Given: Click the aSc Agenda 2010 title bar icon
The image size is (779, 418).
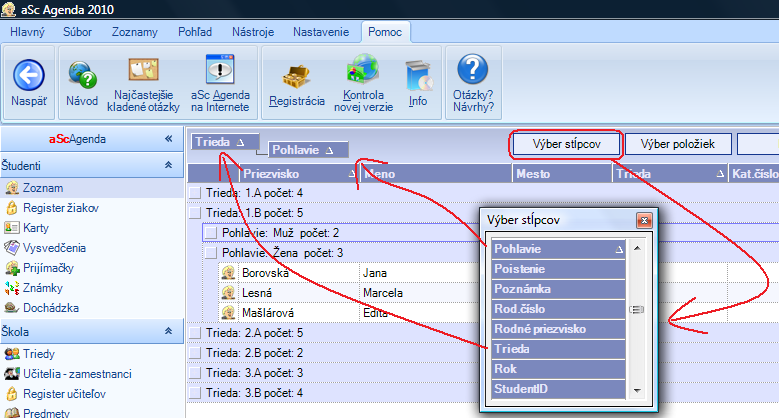Looking at the screenshot, I should point(8,9).
